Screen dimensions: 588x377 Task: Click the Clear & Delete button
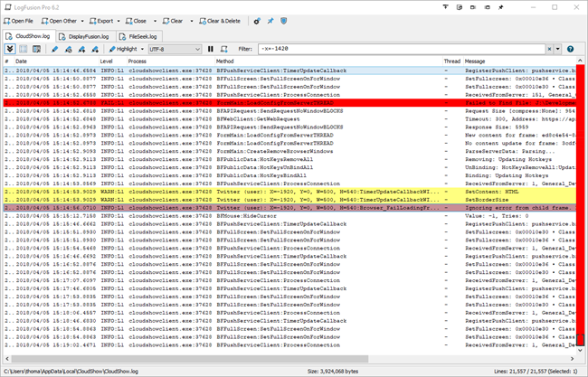[220, 21]
